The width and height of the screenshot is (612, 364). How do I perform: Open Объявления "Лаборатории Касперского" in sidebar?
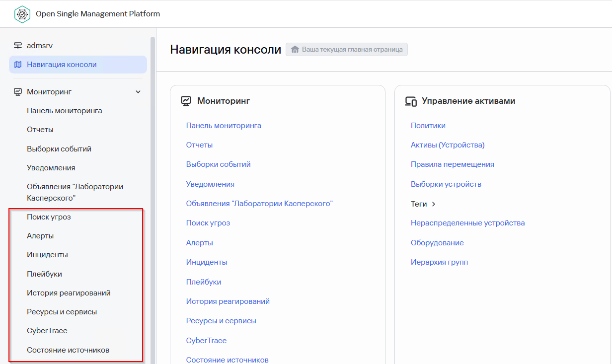(x=75, y=192)
